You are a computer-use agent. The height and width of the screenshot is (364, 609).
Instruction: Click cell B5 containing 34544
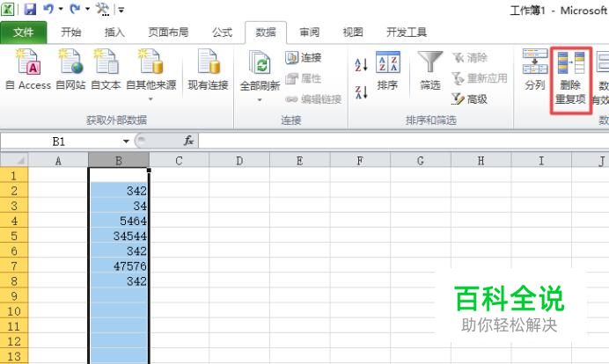pyautogui.click(x=119, y=236)
